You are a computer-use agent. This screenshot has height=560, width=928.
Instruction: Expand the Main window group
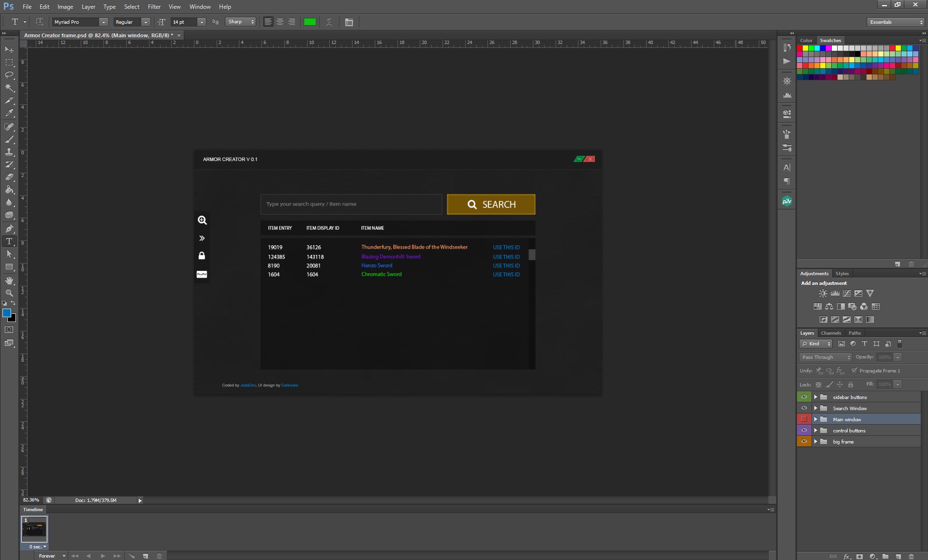coord(815,419)
